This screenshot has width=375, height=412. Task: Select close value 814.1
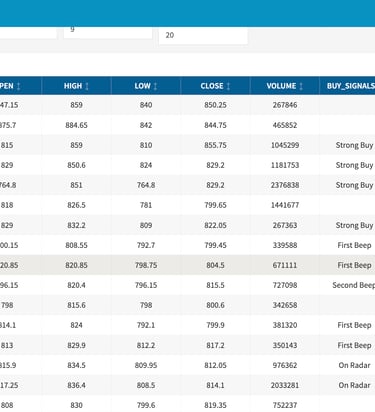tap(215, 385)
